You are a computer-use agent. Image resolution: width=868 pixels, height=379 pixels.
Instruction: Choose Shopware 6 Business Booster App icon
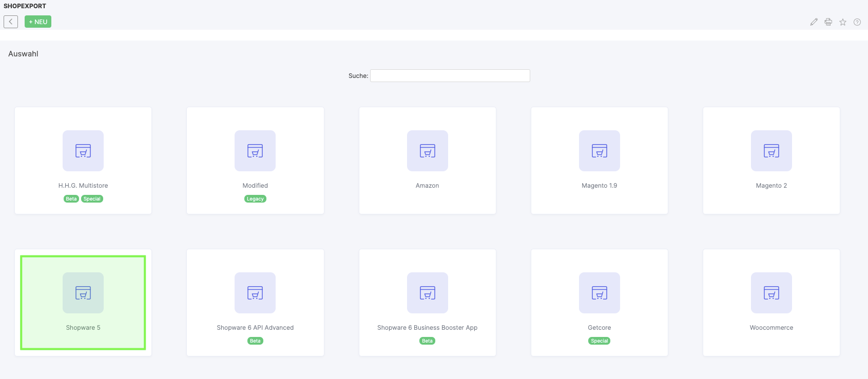428,293
